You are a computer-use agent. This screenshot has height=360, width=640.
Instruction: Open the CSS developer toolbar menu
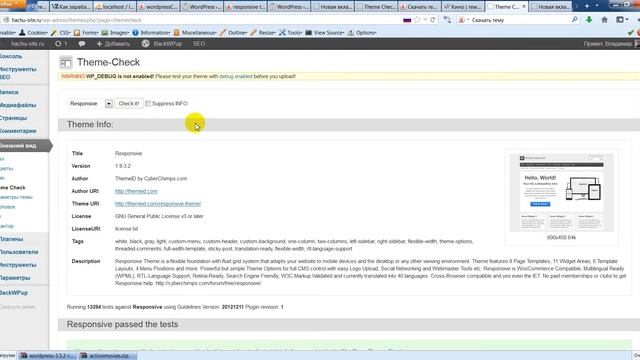click(60, 33)
